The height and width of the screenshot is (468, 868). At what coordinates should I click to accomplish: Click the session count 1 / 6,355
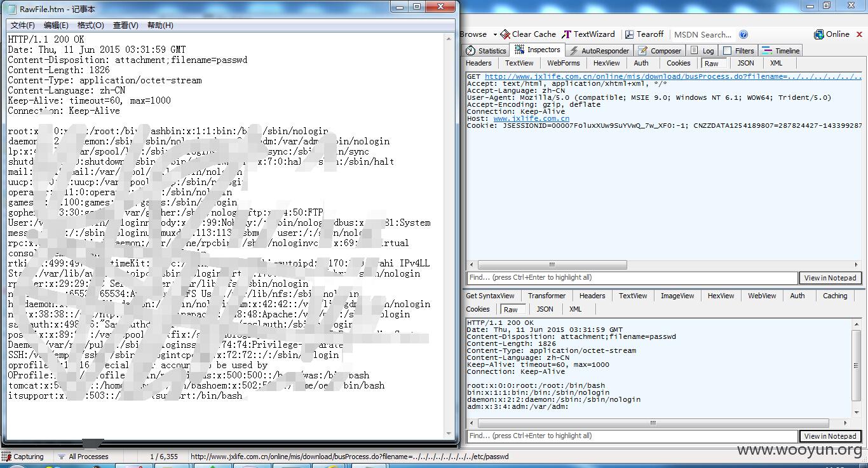click(x=164, y=457)
